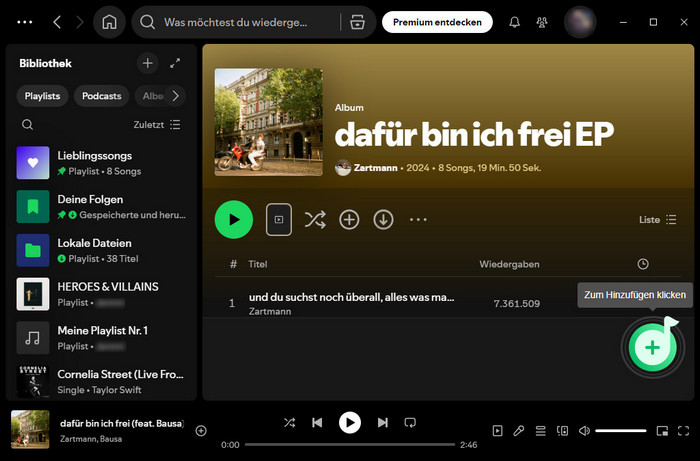700x461 pixels.
Task: Open the Now Playing view
Action: (x=497, y=431)
